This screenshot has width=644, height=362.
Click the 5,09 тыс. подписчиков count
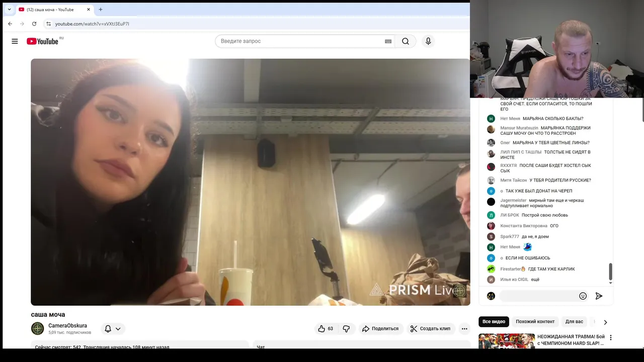[x=70, y=333]
